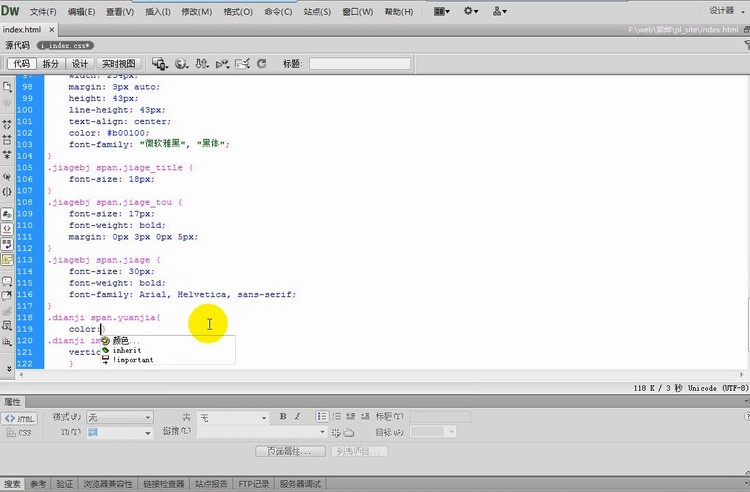Toggle unordered list icon in properties
The image size is (750, 492).
point(322,416)
